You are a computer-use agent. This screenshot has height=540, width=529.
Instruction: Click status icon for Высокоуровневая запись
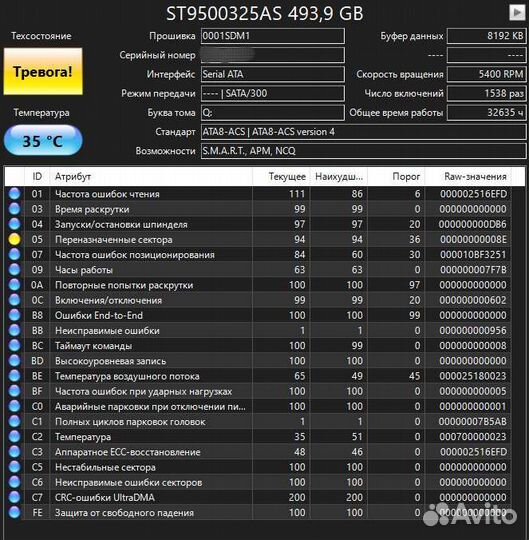(14, 361)
